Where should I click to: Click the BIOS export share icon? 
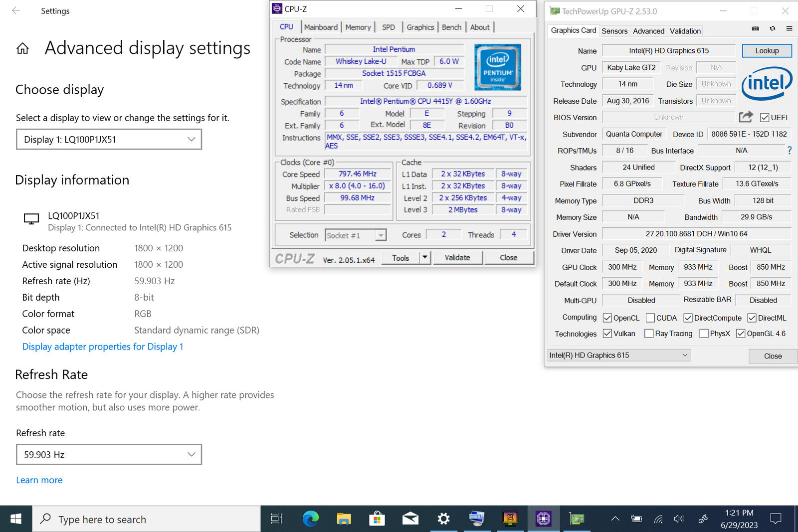(746, 117)
